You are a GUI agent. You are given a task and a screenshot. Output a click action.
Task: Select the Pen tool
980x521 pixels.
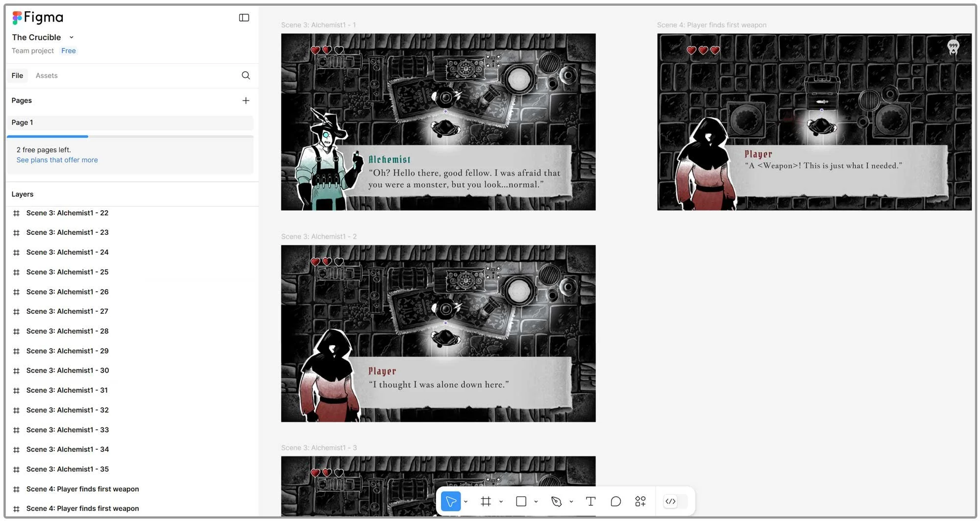(x=556, y=501)
